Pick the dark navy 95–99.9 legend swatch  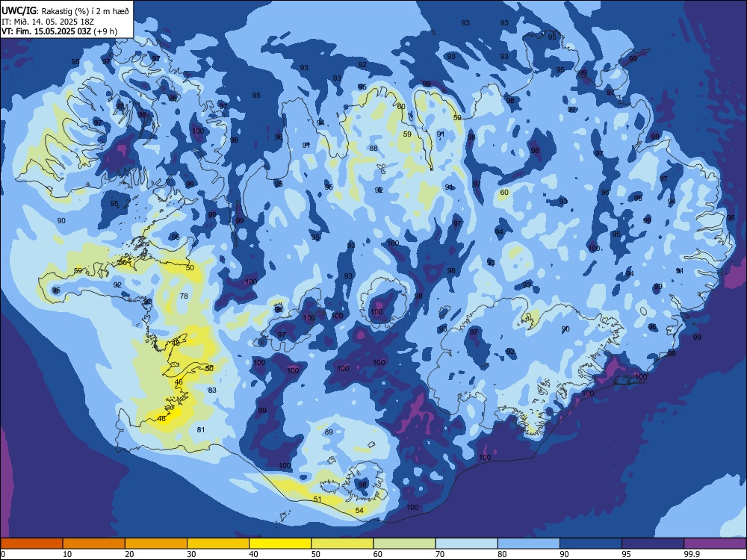653,544
